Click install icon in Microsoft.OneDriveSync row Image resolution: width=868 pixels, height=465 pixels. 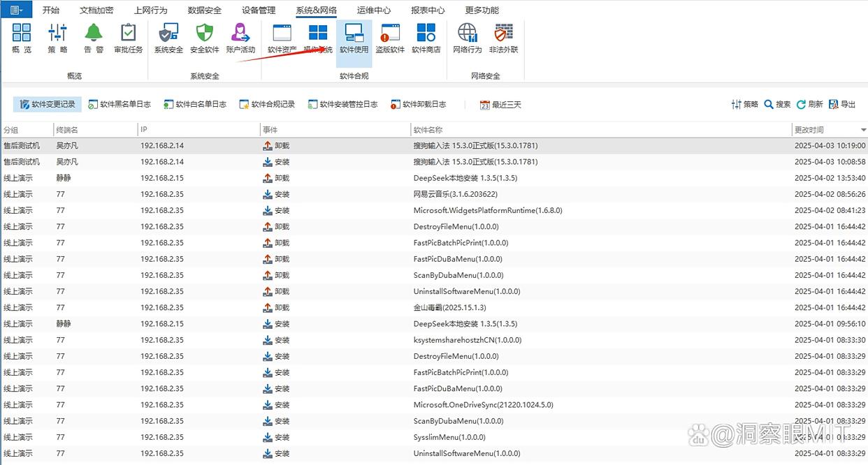pos(267,404)
